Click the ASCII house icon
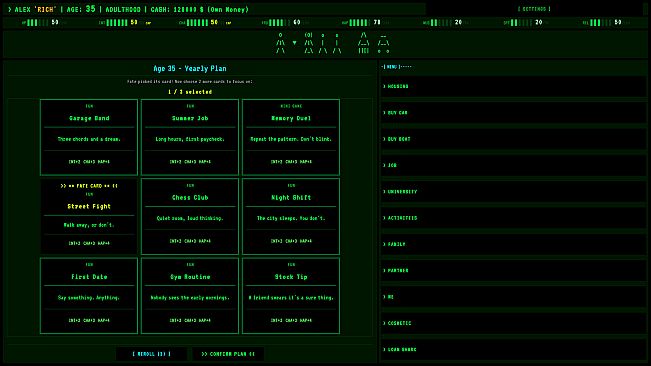The height and width of the screenshot is (366, 651). (364, 43)
